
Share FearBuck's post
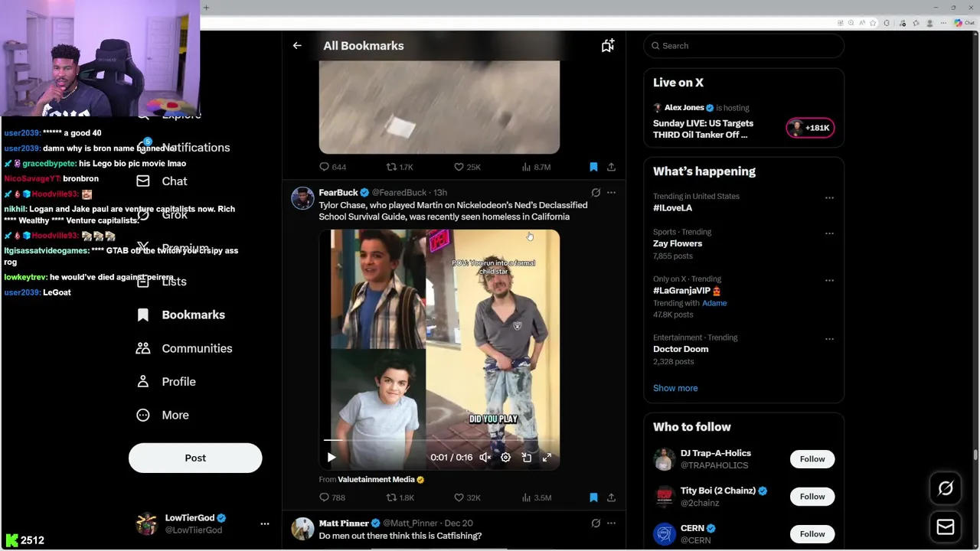(611, 497)
